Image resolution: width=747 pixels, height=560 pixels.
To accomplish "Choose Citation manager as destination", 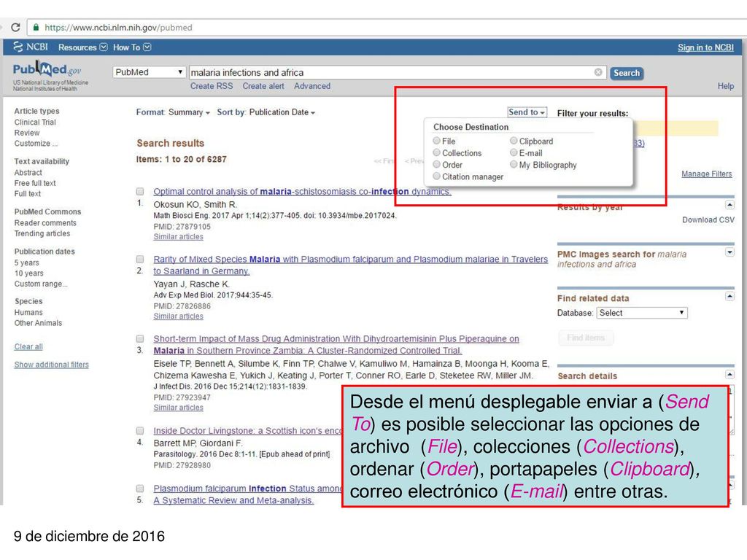I will click(436, 176).
